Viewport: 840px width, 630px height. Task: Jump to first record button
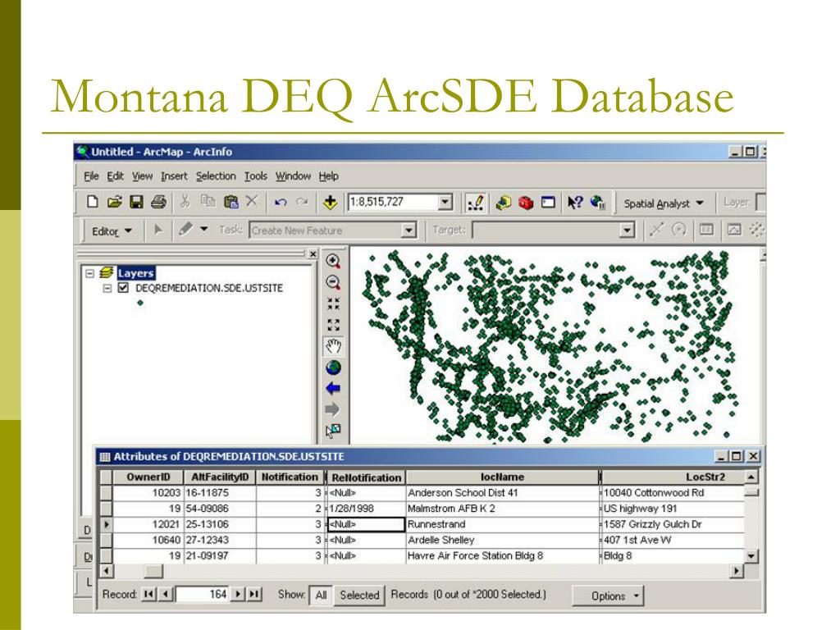coord(148,594)
